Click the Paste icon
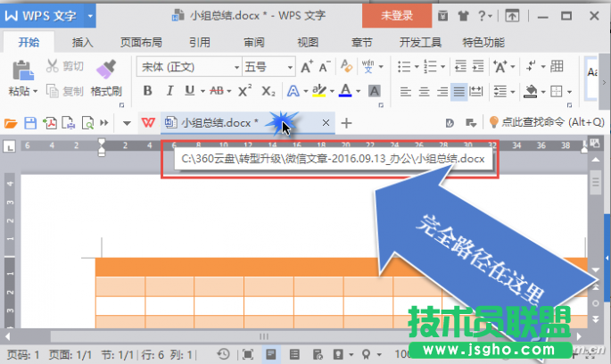This screenshot has height=364, width=611. pyautogui.click(x=22, y=70)
